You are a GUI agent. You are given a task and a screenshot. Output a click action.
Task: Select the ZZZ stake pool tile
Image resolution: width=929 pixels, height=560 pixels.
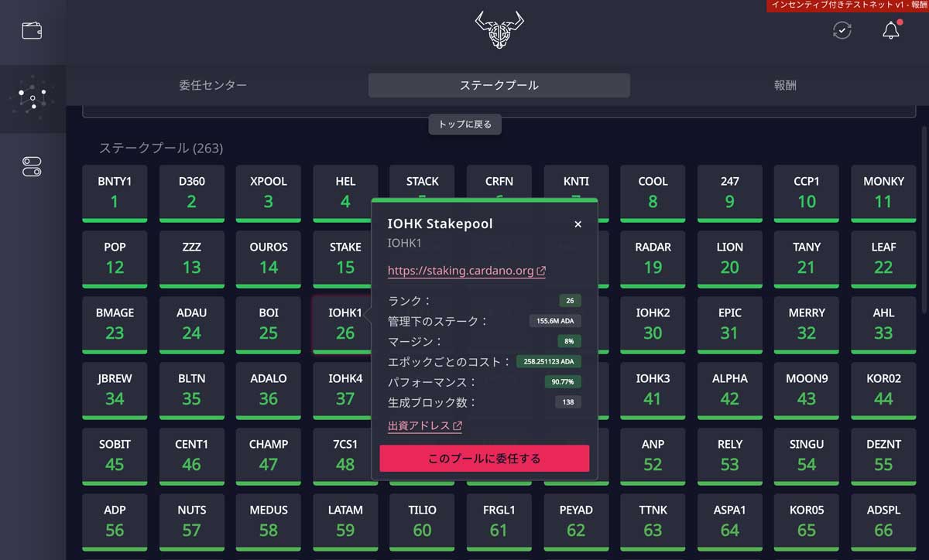point(191,259)
